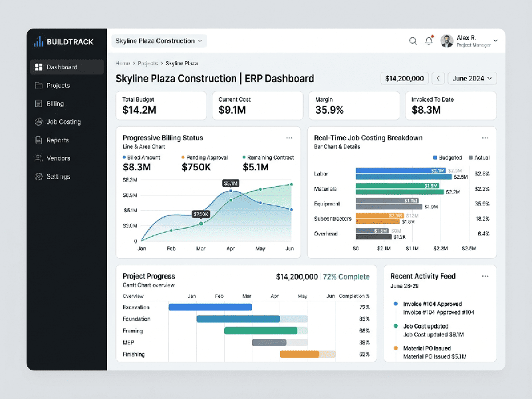Image resolution: width=532 pixels, height=399 pixels.
Task: Open Invoiced To Date card
Action: [451, 106]
